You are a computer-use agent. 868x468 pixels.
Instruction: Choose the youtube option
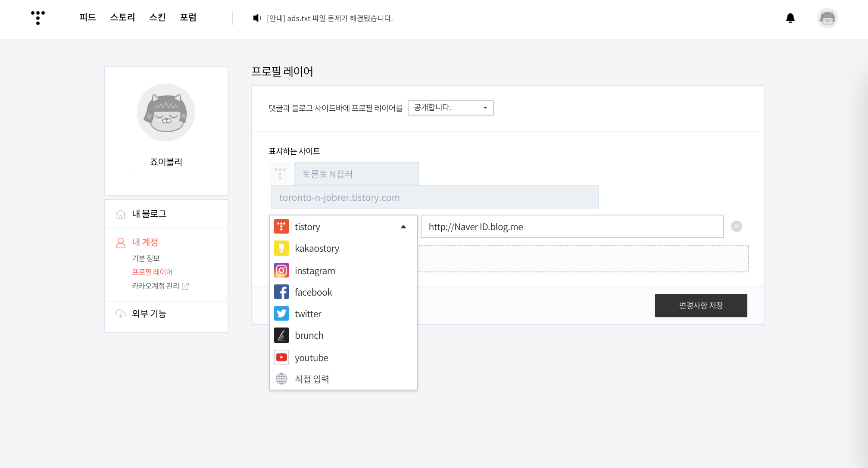pyautogui.click(x=311, y=358)
